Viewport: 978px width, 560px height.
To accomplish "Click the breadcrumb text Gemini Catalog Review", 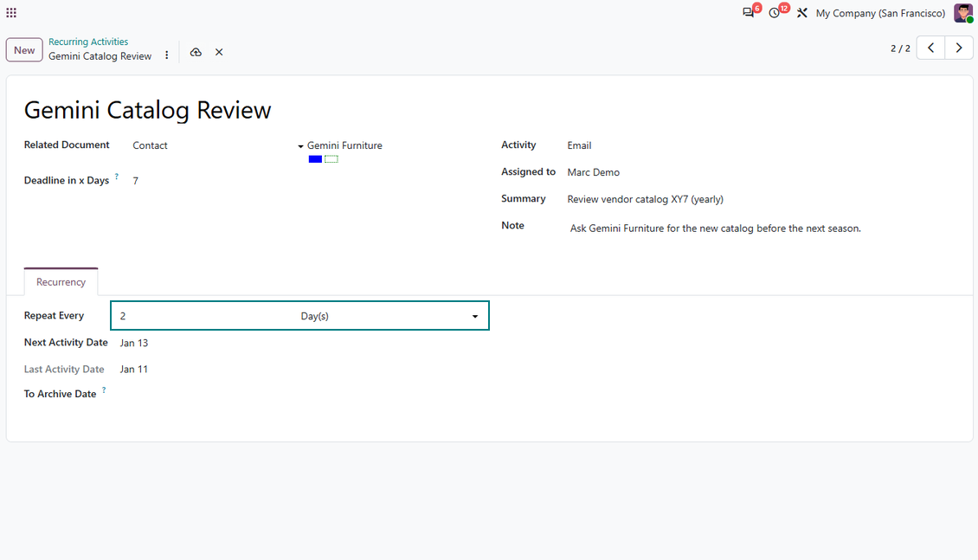I will pos(100,56).
